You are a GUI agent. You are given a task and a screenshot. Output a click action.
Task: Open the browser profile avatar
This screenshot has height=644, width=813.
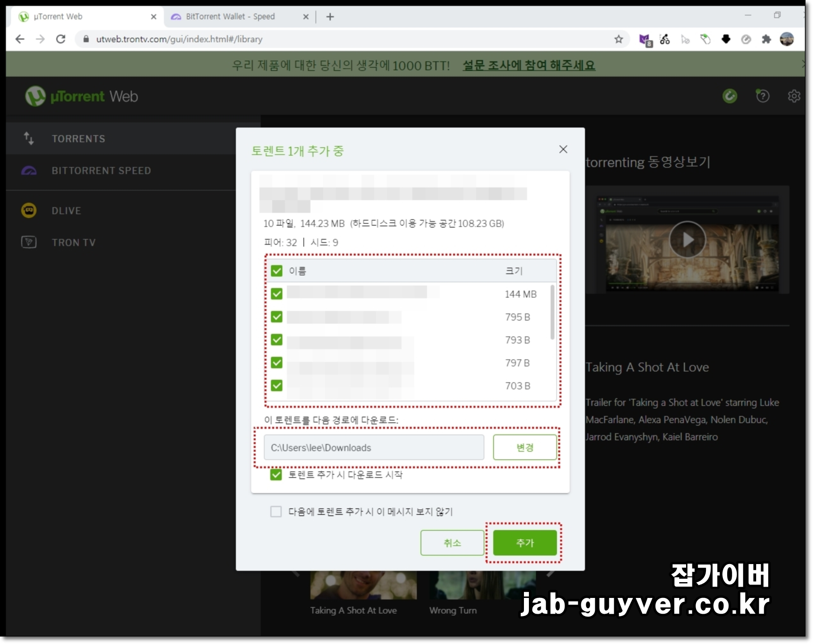coord(787,39)
